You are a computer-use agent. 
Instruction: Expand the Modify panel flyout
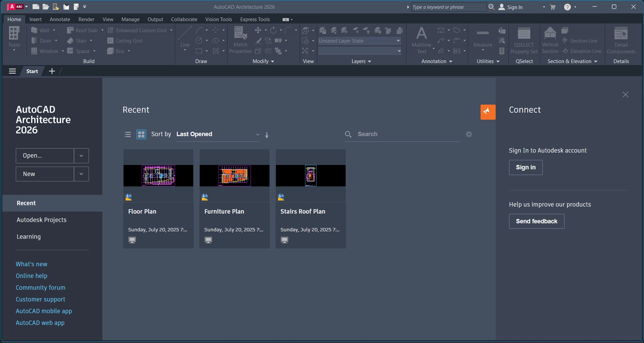pyautogui.click(x=263, y=61)
